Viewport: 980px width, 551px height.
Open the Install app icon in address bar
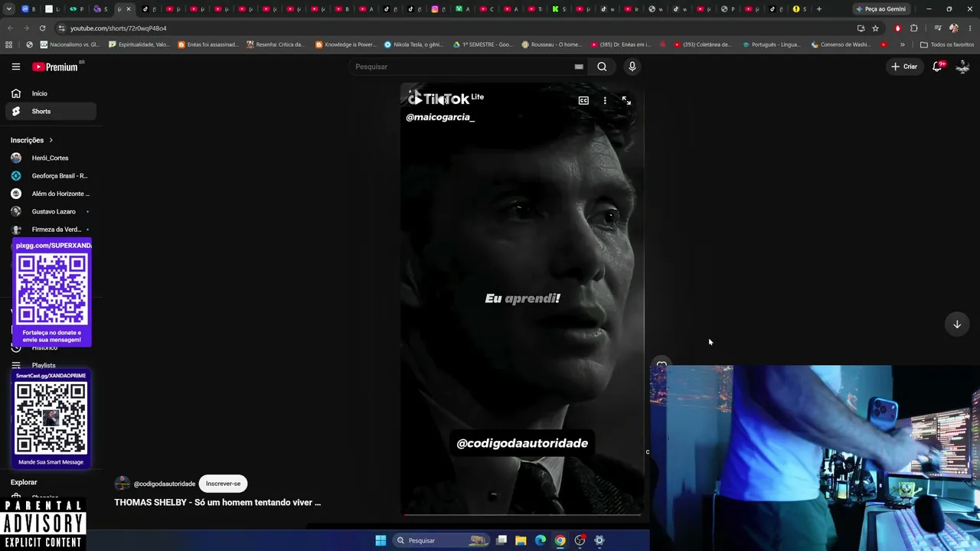(861, 28)
